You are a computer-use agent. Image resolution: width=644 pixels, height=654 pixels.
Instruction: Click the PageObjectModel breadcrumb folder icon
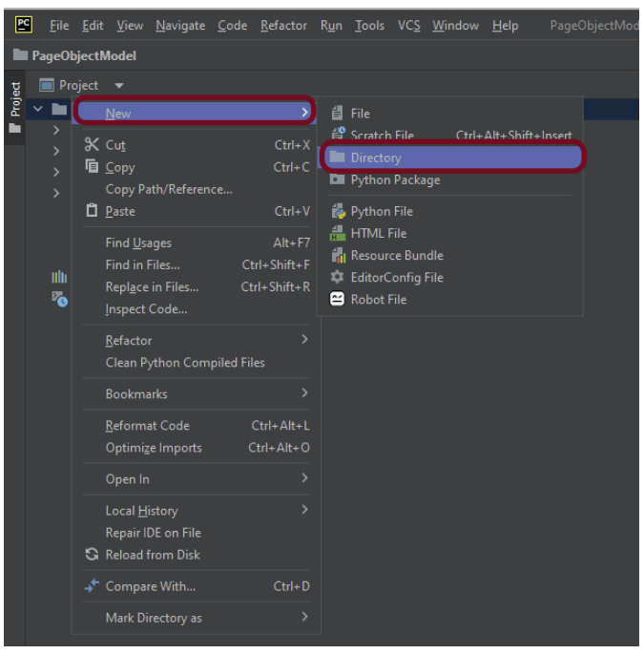(20, 54)
